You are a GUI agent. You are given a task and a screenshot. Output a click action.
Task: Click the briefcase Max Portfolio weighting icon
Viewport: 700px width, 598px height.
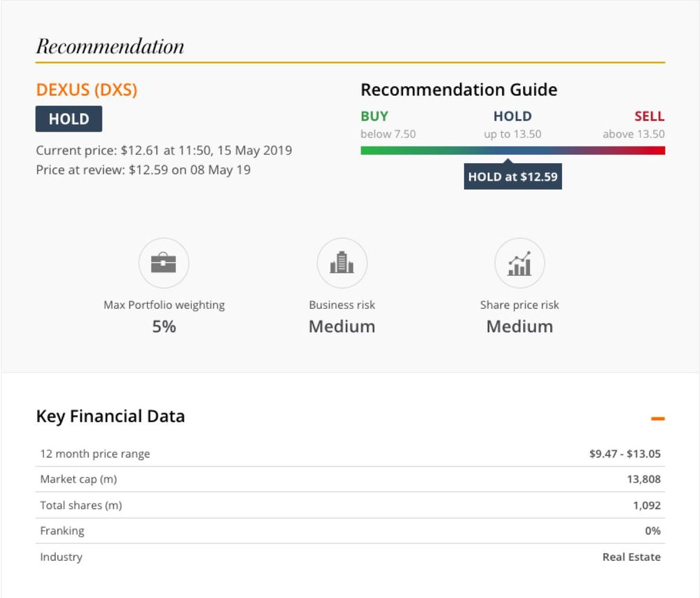pos(163,263)
